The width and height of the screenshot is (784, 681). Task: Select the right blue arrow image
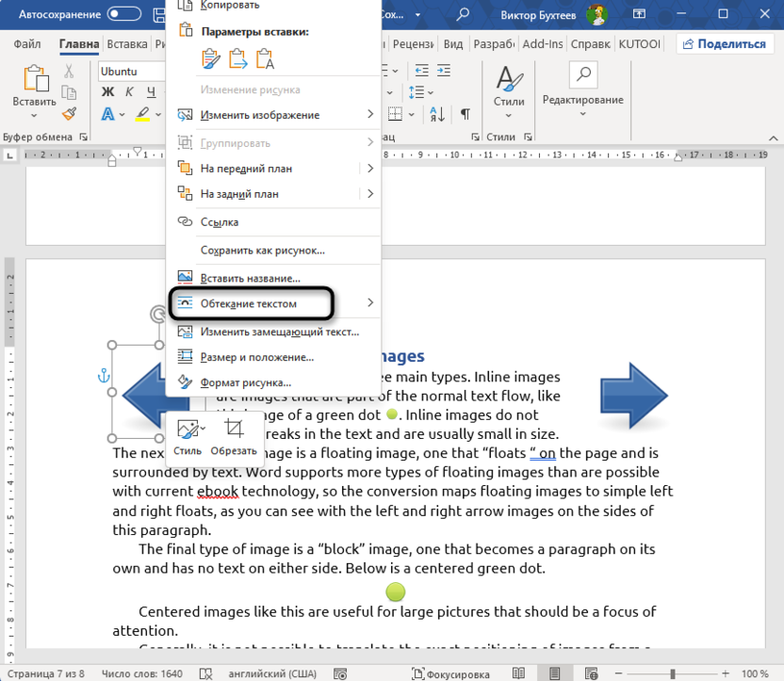pyautogui.click(x=634, y=396)
